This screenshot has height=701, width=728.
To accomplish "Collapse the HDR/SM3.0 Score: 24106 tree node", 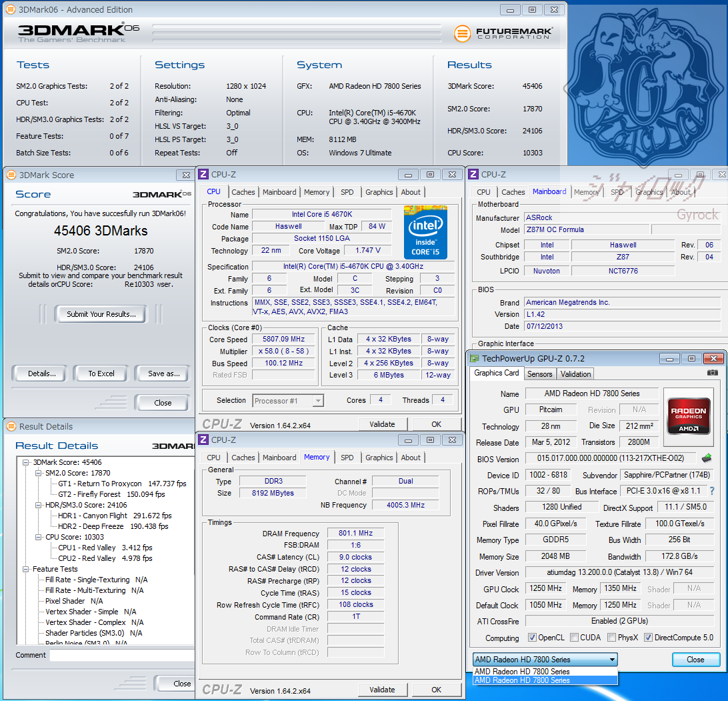I will pyautogui.click(x=39, y=505).
